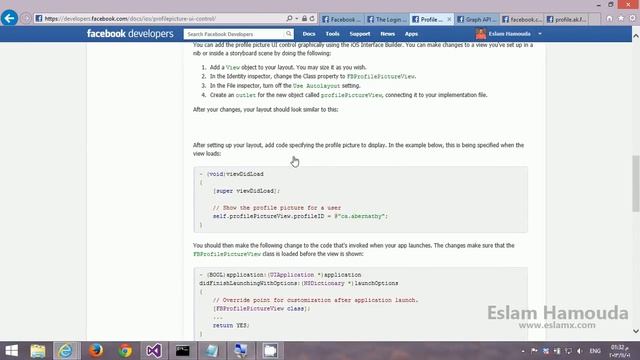Go back with the browser back arrow
This screenshot has width=640, height=360.
pyautogui.click(x=9, y=18)
